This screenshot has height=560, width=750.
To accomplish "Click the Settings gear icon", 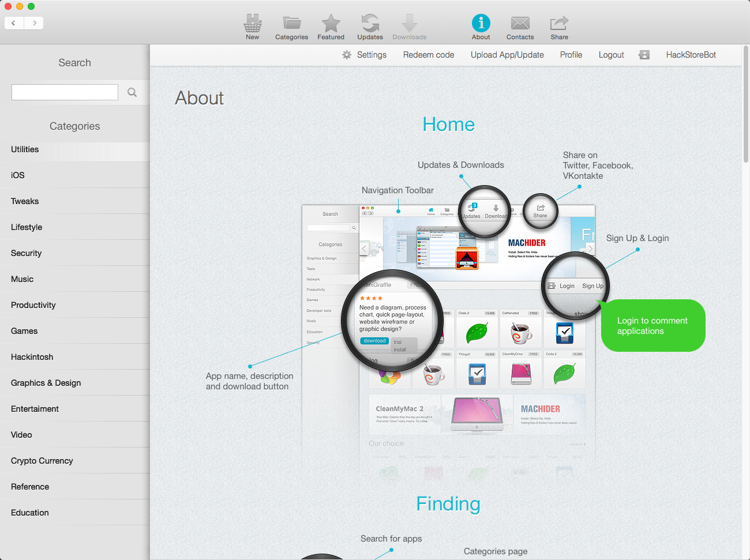I will pos(347,55).
